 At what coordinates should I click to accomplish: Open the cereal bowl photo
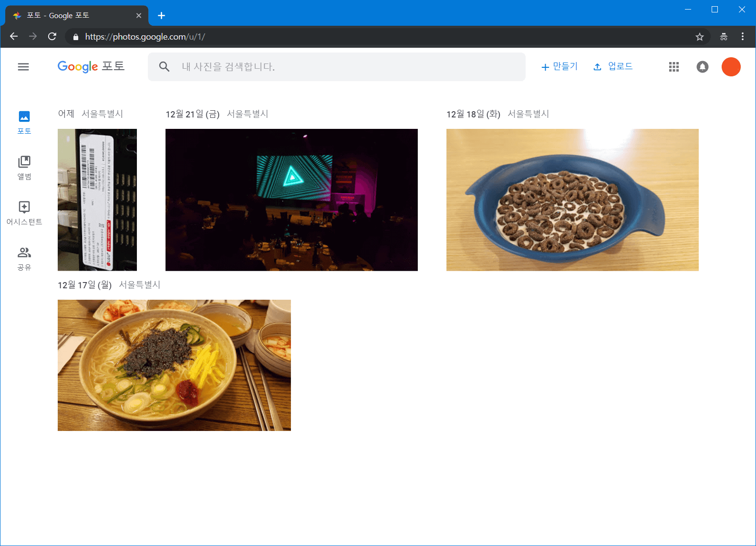(572, 199)
